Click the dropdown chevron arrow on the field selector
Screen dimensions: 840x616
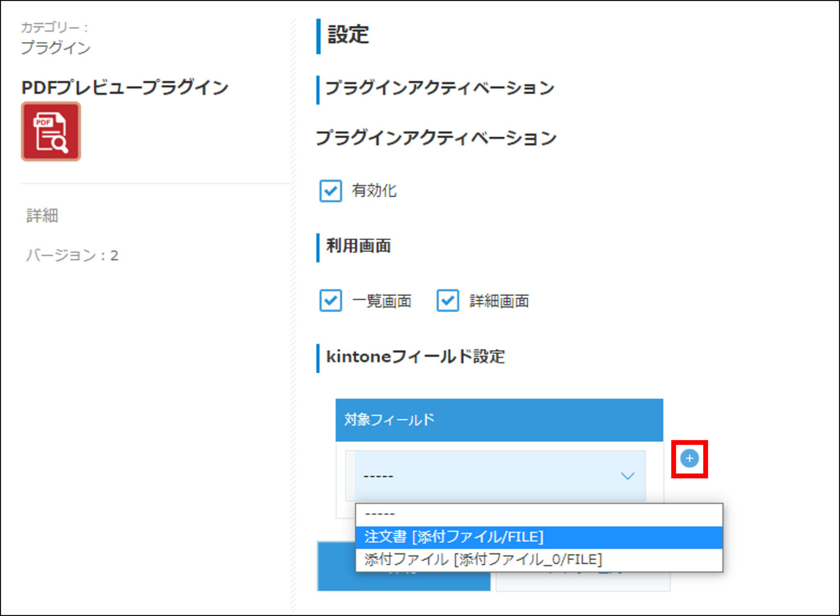pyautogui.click(x=627, y=476)
